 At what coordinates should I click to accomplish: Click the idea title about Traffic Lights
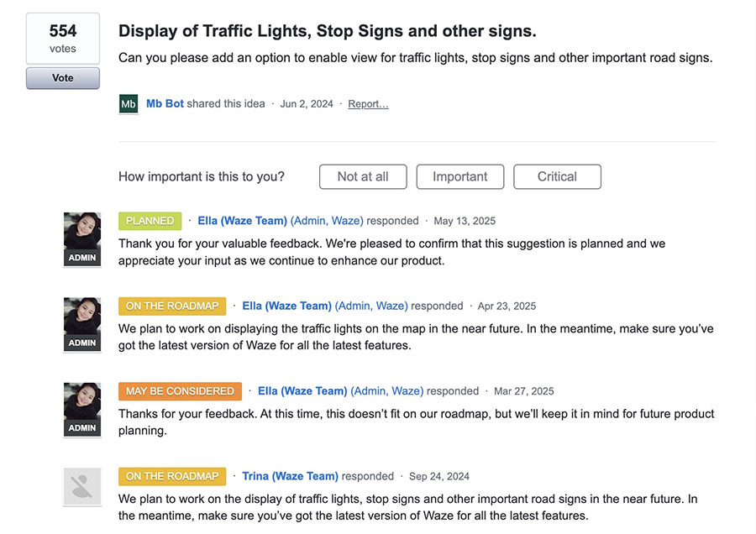point(327,31)
